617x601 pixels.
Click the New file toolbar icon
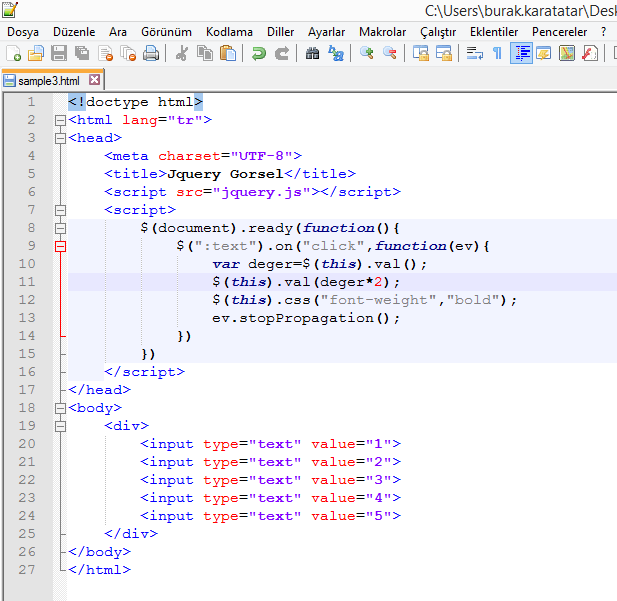point(13,53)
